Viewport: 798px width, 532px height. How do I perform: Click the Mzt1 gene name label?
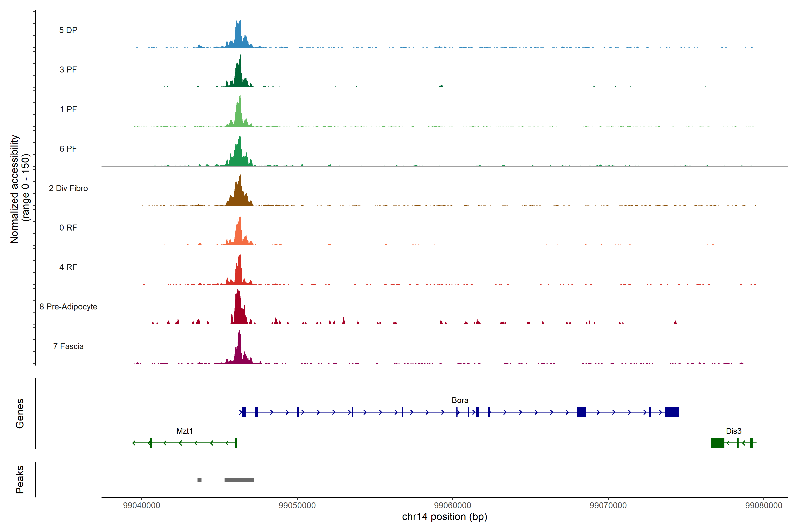pyautogui.click(x=185, y=431)
